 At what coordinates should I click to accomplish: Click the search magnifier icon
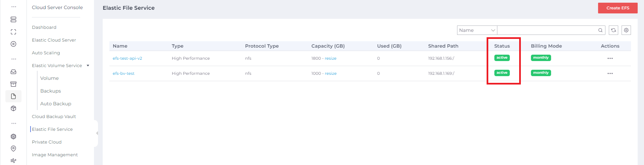(600, 30)
